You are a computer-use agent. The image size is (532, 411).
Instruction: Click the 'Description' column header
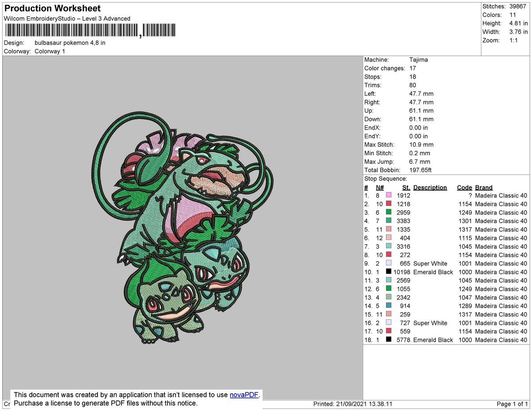[x=430, y=188]
